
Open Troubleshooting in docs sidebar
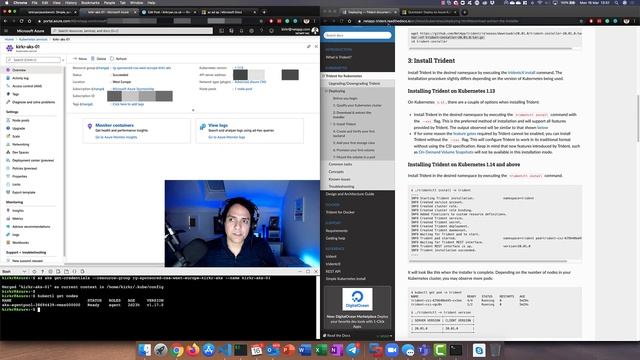(x=342, y=187)
